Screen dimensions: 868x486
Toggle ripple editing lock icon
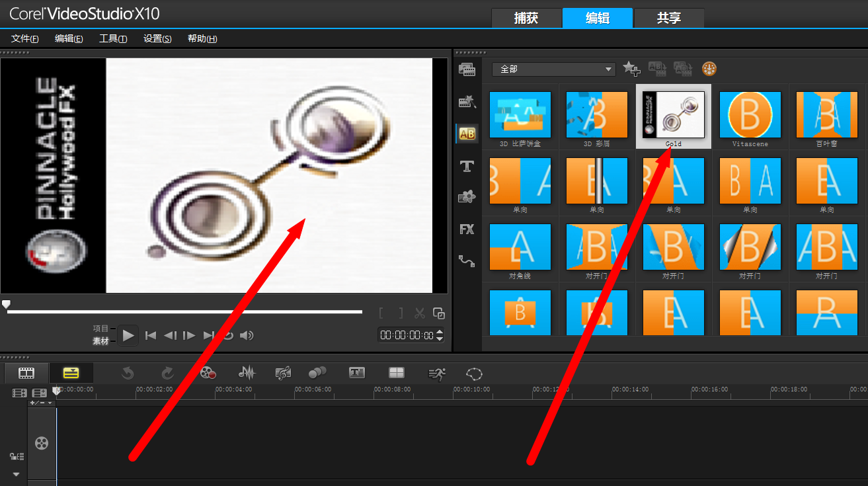[17, 456]
